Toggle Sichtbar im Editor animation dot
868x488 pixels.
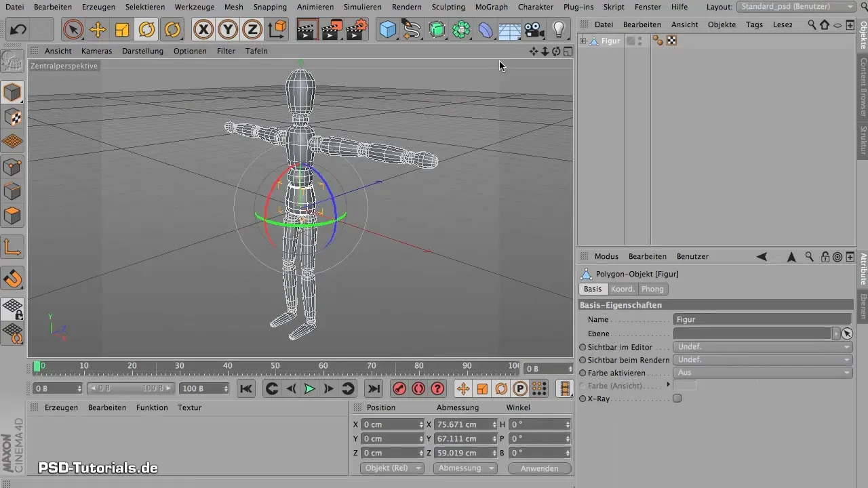pyautogui.click(x=583, y=347)
